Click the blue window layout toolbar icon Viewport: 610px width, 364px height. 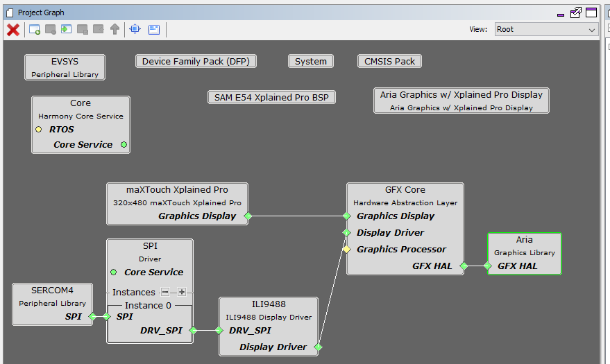(154, 30)
